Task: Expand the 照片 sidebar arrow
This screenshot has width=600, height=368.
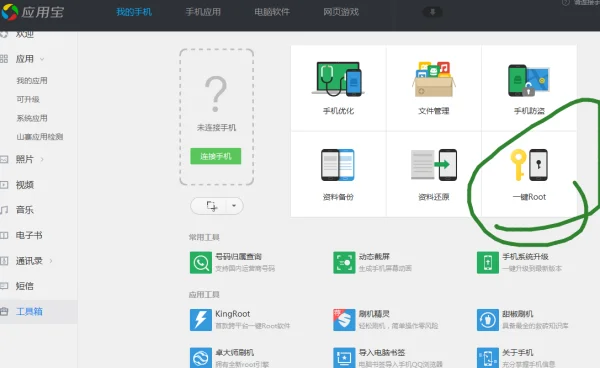Action: (42, 159)
